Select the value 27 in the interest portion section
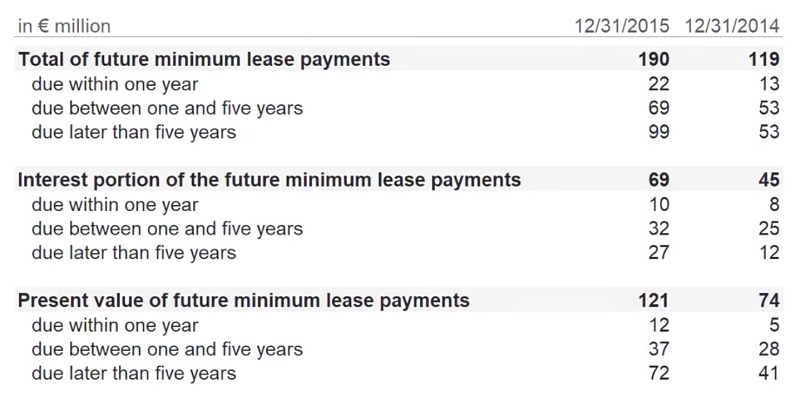Screen dimensions: 800x403 [x=658, y=252]
